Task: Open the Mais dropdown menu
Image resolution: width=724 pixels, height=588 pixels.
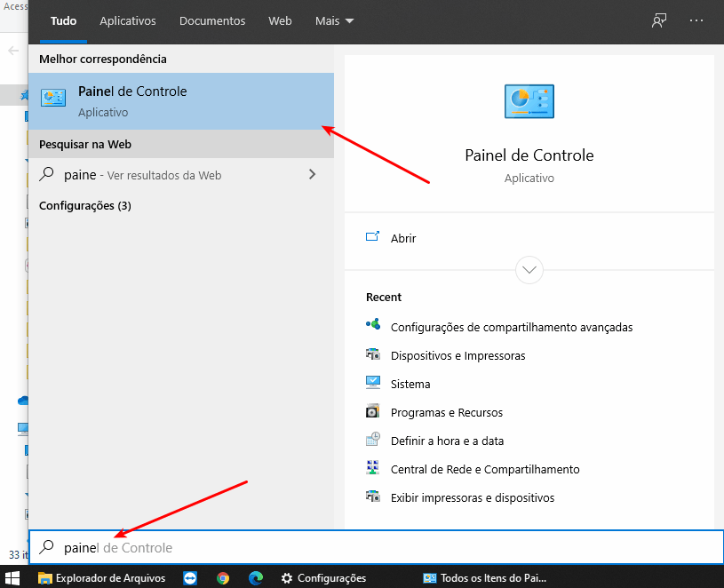Action: pos(334,21)
